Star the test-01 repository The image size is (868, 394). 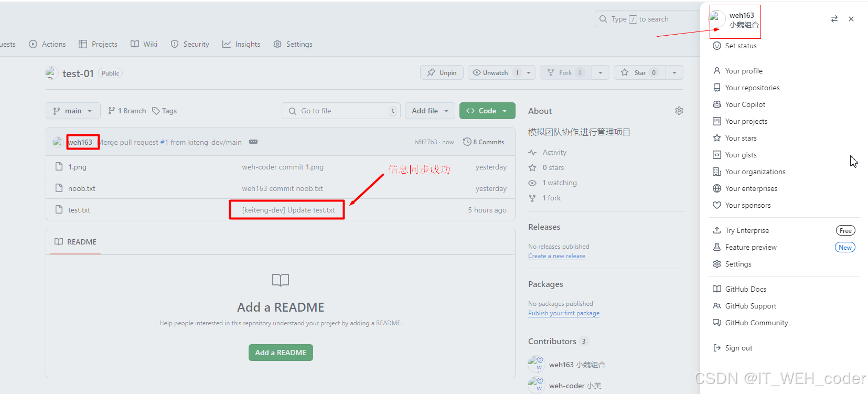point(639,72)
